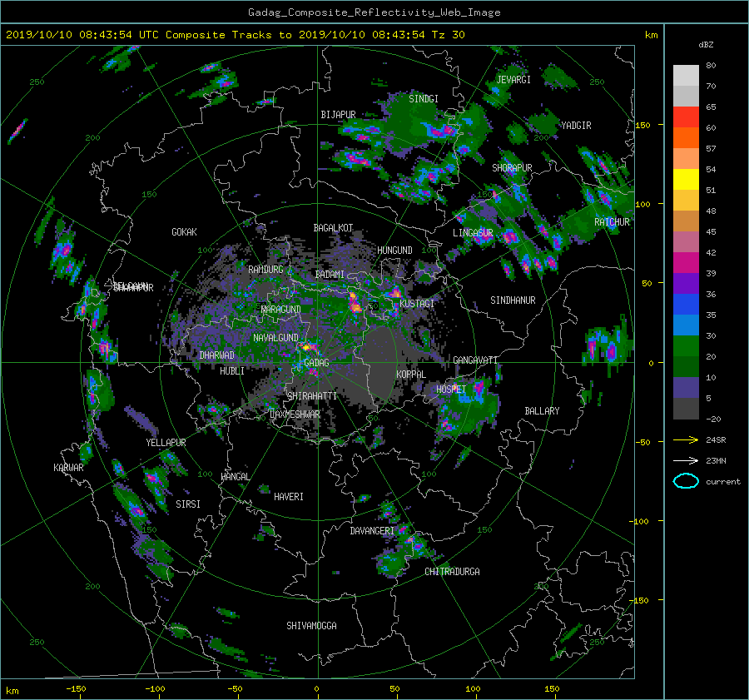Click the HAVERI city label
The width and height of the screenshot is (749, 700).
point(289,497)
